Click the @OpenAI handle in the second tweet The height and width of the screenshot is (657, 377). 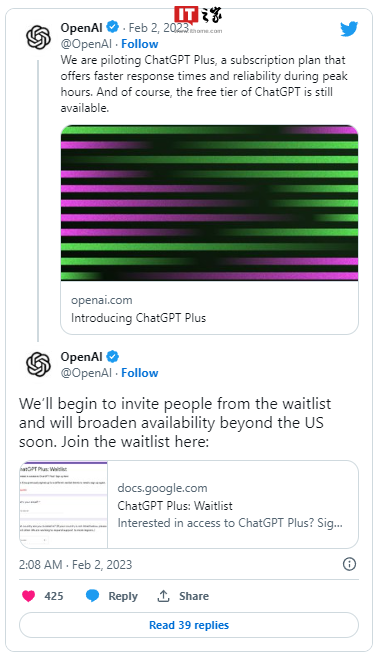pos(86,373)
